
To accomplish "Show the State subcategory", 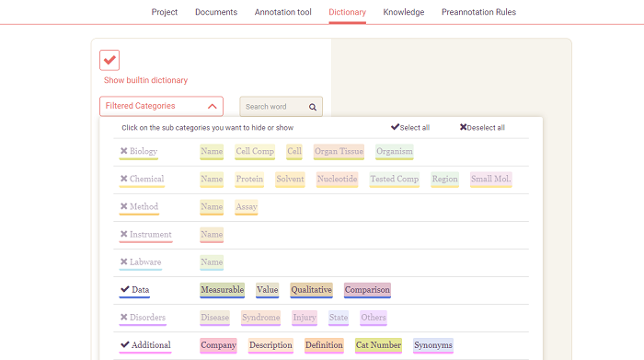I will pos(339,318).
